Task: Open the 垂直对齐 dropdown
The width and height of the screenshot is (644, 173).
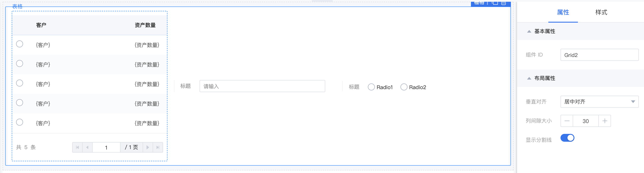Action: (x=599, y=102)
